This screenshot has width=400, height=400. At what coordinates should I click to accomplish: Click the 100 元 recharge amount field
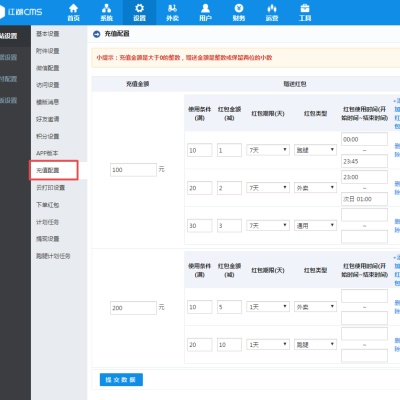(x=133, y=170)
